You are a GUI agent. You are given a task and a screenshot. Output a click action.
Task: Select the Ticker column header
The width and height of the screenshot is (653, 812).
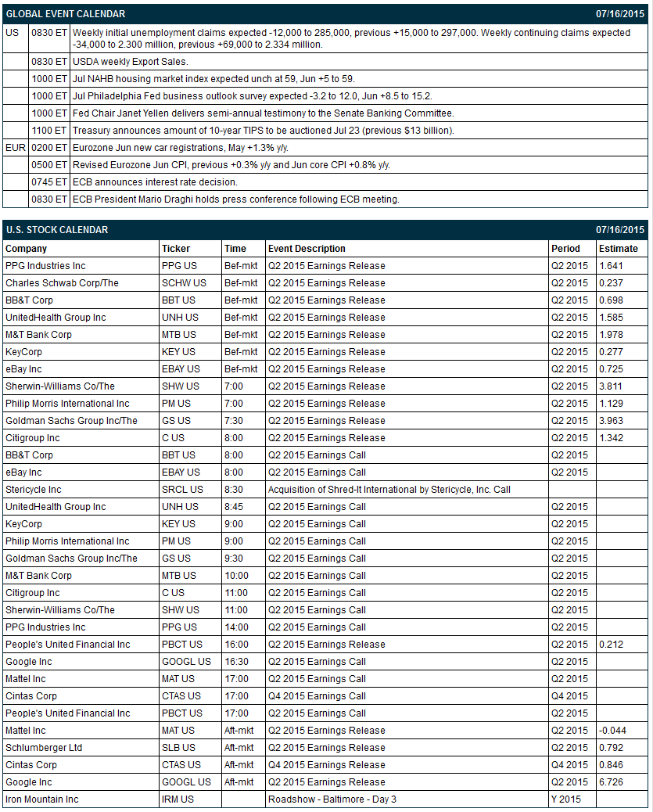pyautogui.click(x=176, y=249)
